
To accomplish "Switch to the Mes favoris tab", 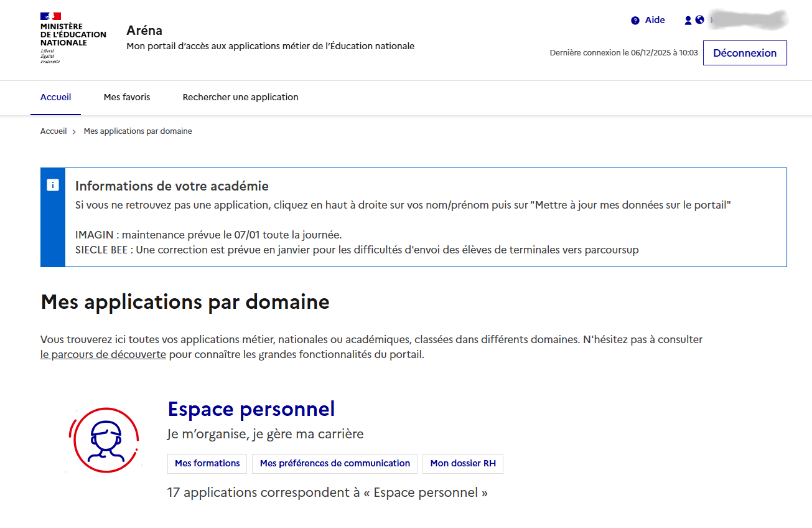I will click(x=127, y=97).
